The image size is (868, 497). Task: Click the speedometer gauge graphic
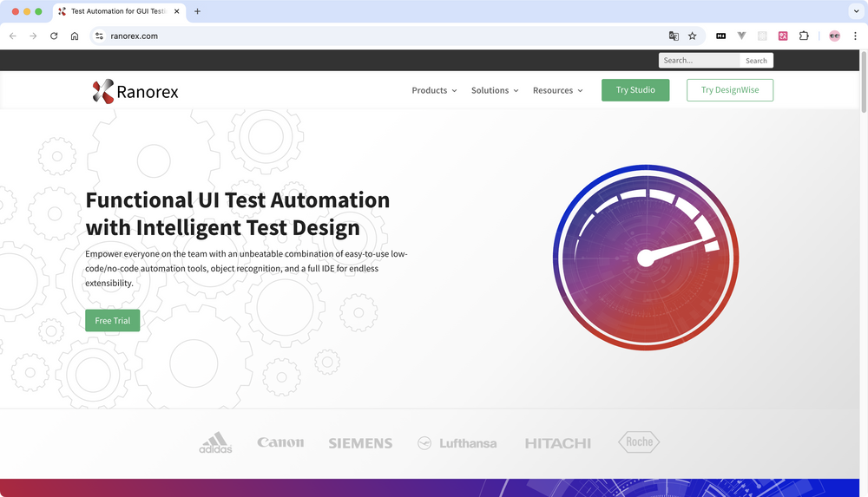(x=646, y=258)
